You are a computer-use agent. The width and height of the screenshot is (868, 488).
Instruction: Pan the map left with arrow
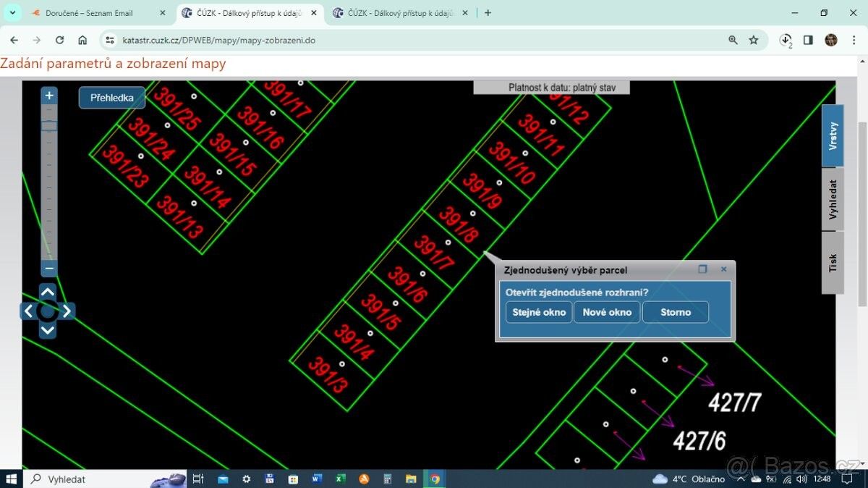click(x=28, y=311)
